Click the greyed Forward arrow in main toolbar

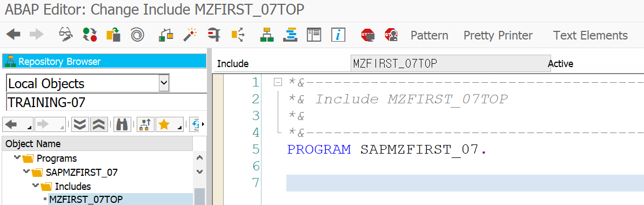[x=37, y=35]
